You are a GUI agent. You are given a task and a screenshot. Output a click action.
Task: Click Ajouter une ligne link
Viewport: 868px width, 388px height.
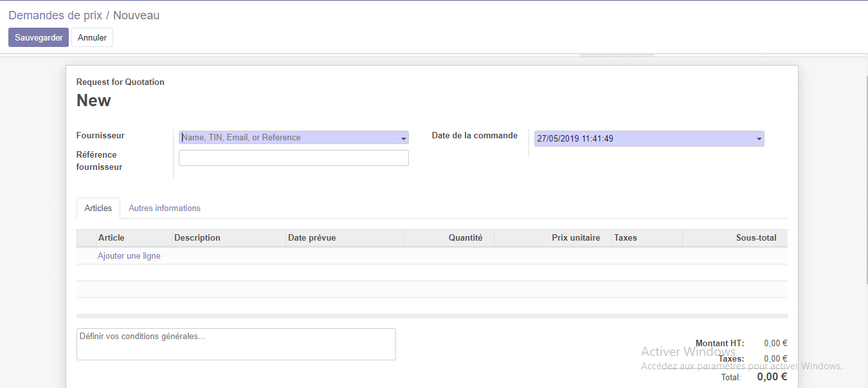click(129, 255)
